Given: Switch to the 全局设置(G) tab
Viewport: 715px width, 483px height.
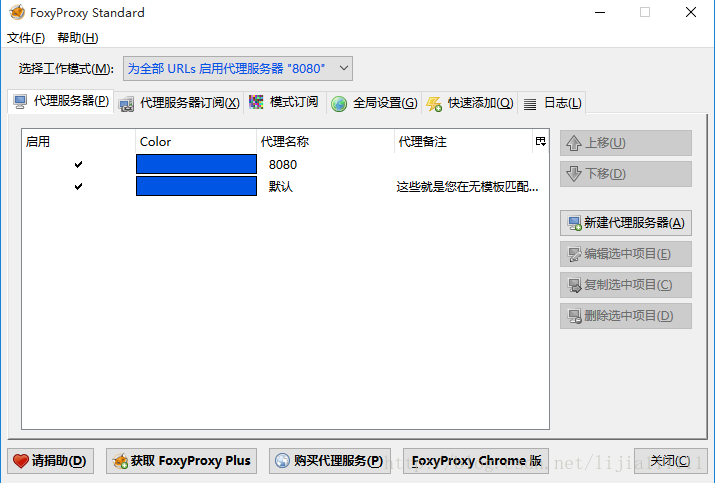Looking at the screenshot, I should pyautogui.click(x=374, y=103).
